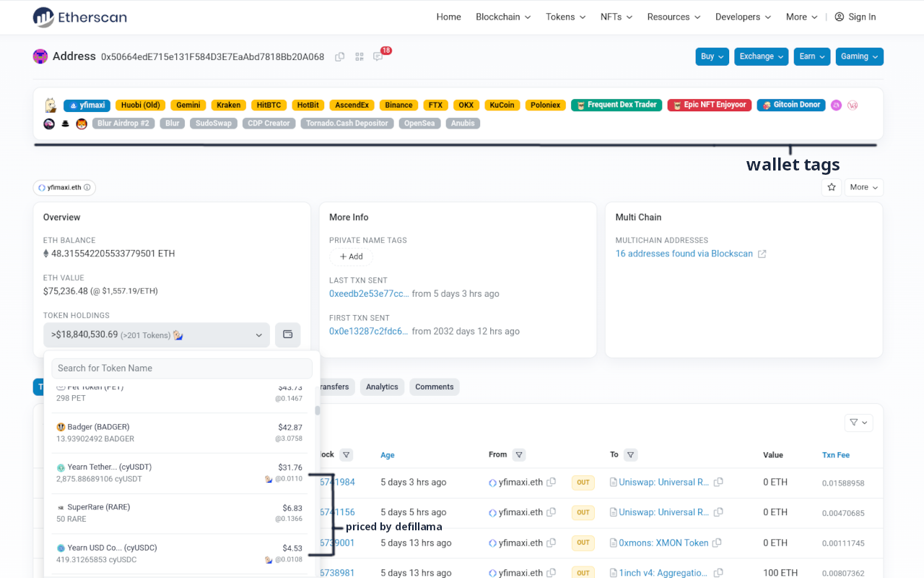Image resolution: width=924 pixels, height=578 pixels.
Task: Filter by Block column funnel icon
Action: click(x=346, y=455)
